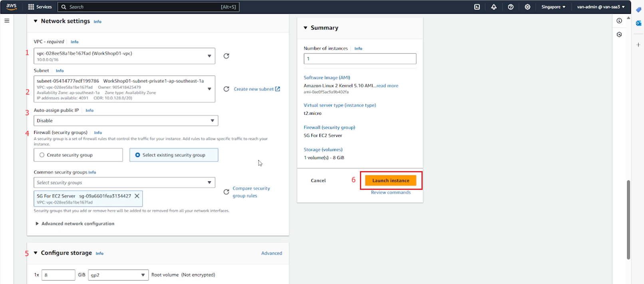Open the info panel icon on right
Image resolution: width=644 pixels, height=284 pixels.
click(x=619, y=21)
